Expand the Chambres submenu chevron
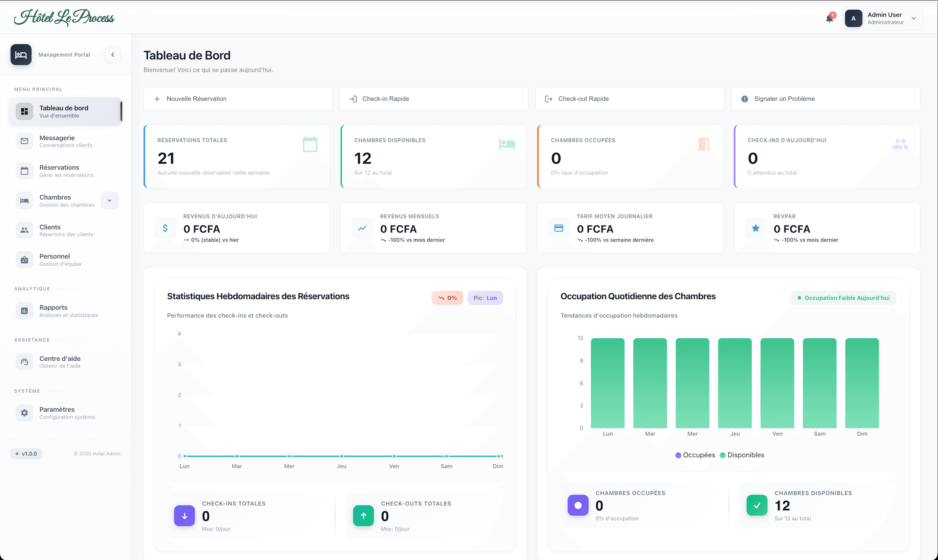 click(x=110, y=200)
